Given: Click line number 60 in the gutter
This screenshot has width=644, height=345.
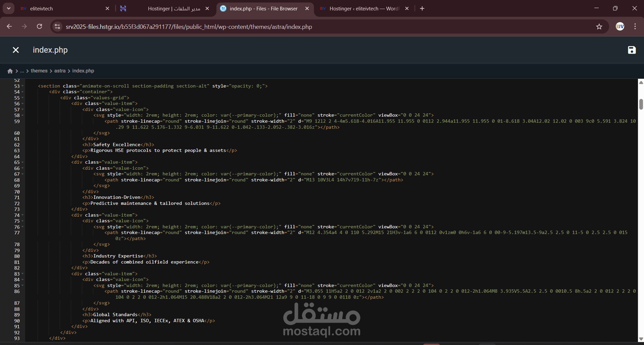Looking at the screenshot, I should coord(17,133).
